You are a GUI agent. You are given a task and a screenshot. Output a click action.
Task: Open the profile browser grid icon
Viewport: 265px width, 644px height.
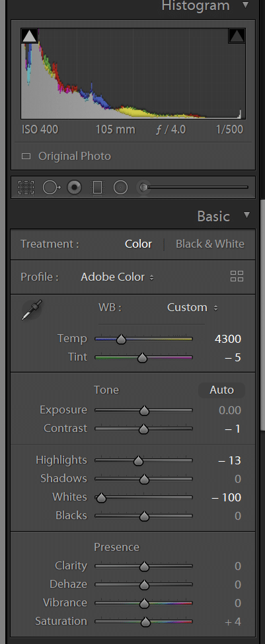click(237, 276)
